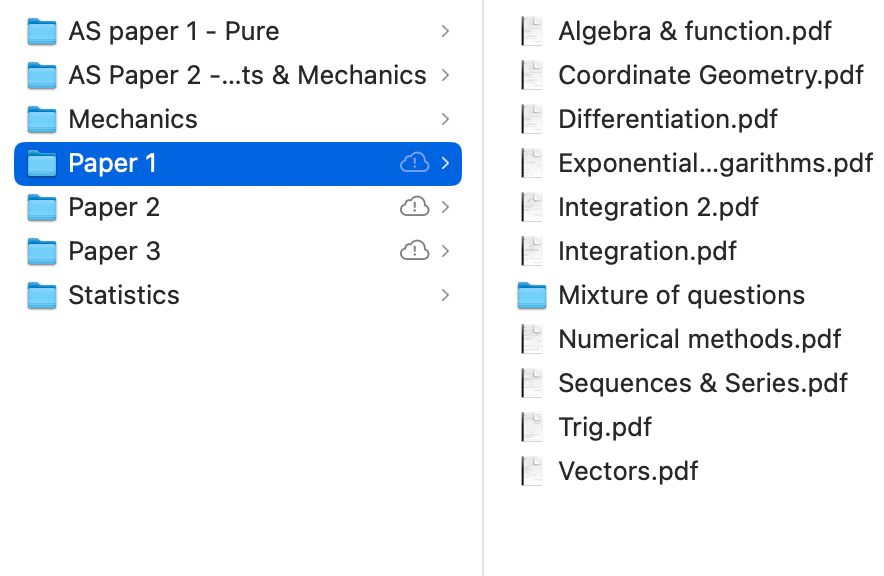Click the cloud status icon beside Paper 3
Image resolution: width=884 pixels, height=576 pixels.
pos(414,251)
